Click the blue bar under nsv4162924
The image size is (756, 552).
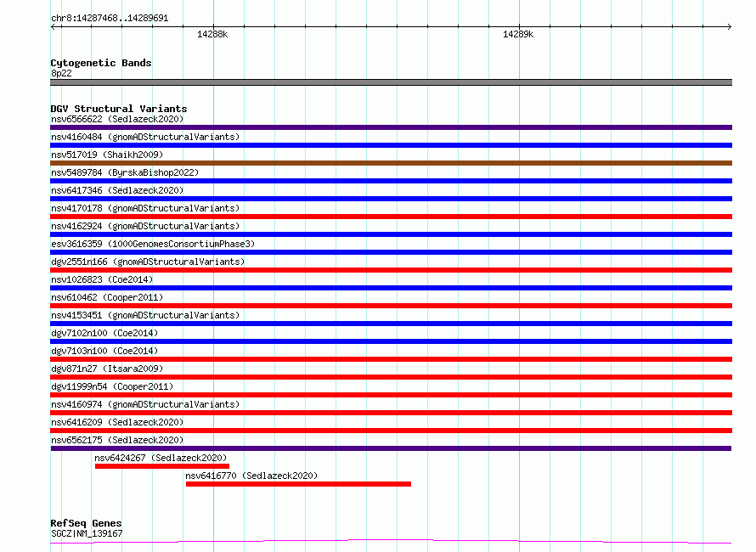391,234
